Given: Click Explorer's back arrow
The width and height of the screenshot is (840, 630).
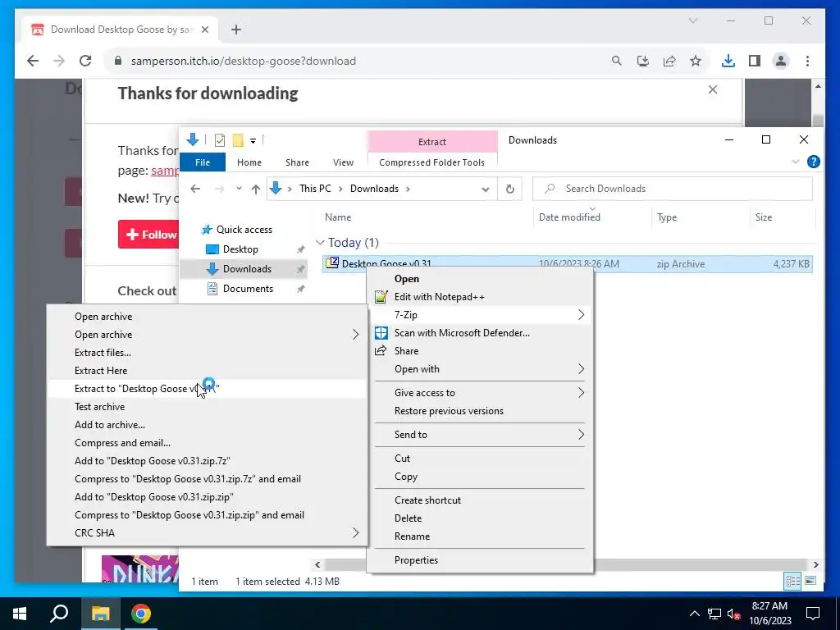Looking at the screenshot, I should pyautogui.click(x=195, y=189).
